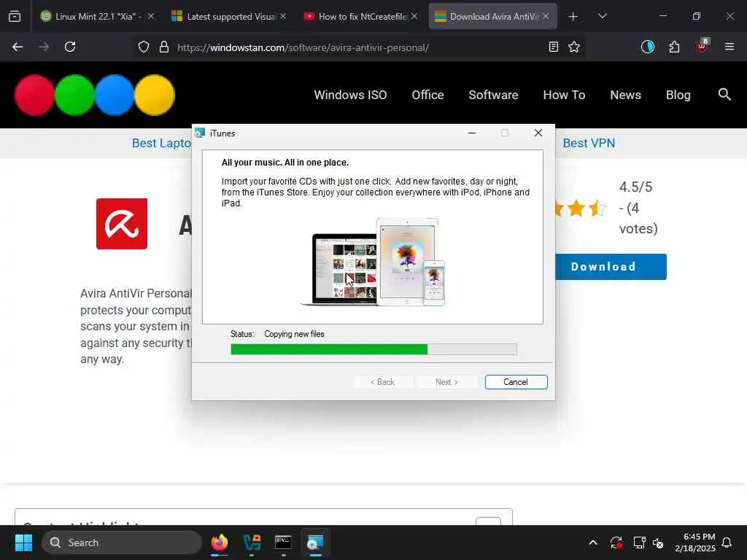Open the iTunes installer taskbar icon

click(x=315, y=542)
